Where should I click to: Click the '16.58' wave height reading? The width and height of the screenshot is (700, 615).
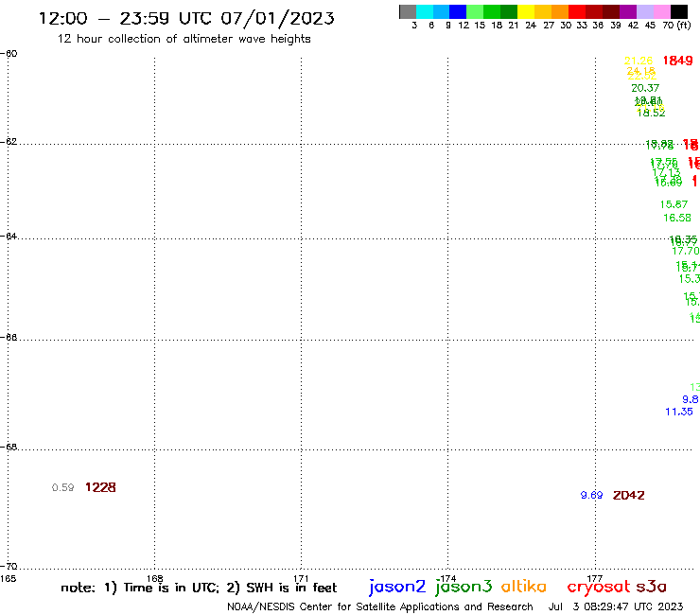677,218
